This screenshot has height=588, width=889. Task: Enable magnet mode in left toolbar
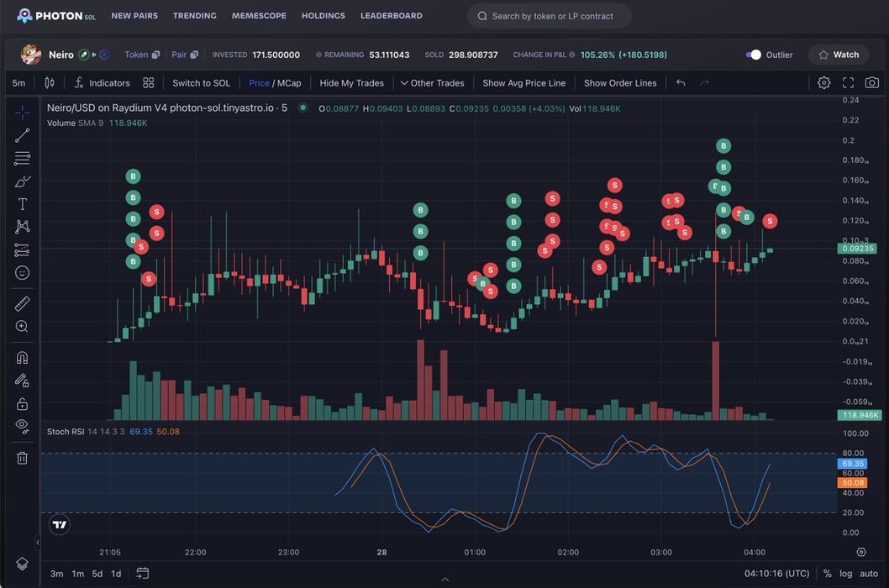click(22, 358)
